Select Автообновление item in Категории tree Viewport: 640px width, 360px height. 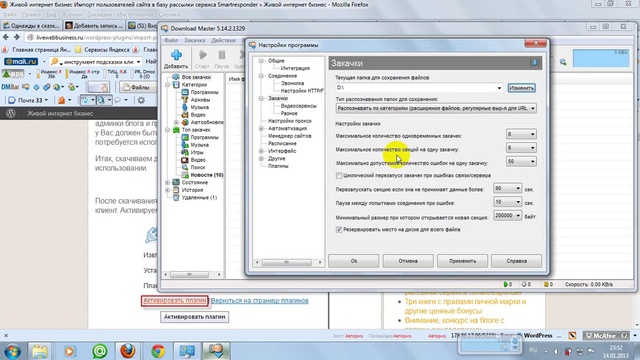point(207,122)
